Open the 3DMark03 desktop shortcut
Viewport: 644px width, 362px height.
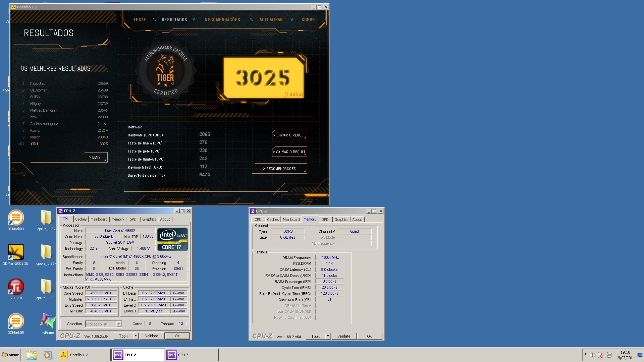tap(16, 220)
